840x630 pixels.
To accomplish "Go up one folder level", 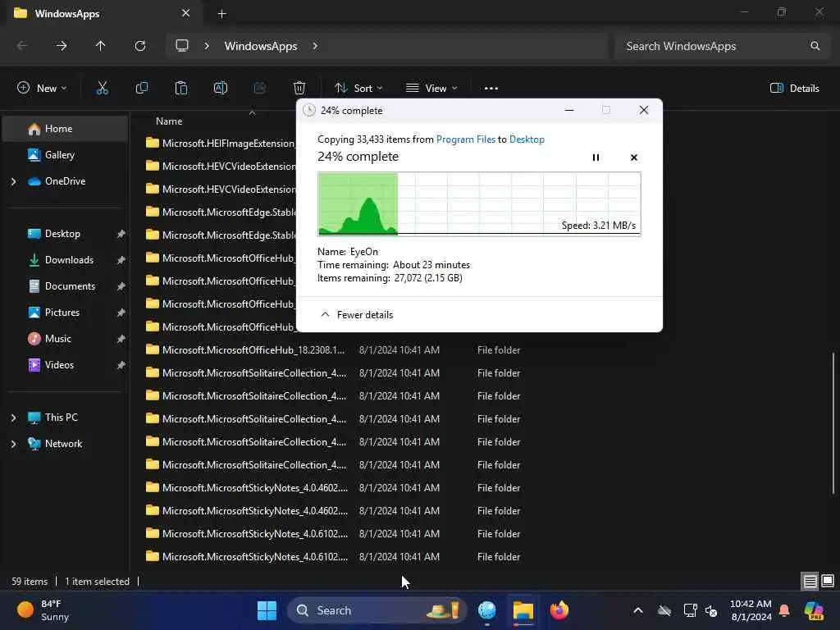I will [100, 46].
